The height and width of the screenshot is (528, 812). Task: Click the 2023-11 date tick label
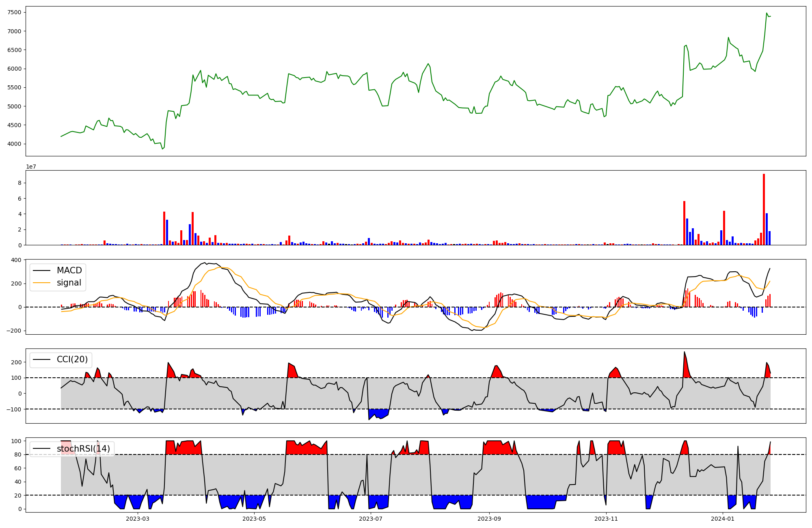click(x=606, y=519)
